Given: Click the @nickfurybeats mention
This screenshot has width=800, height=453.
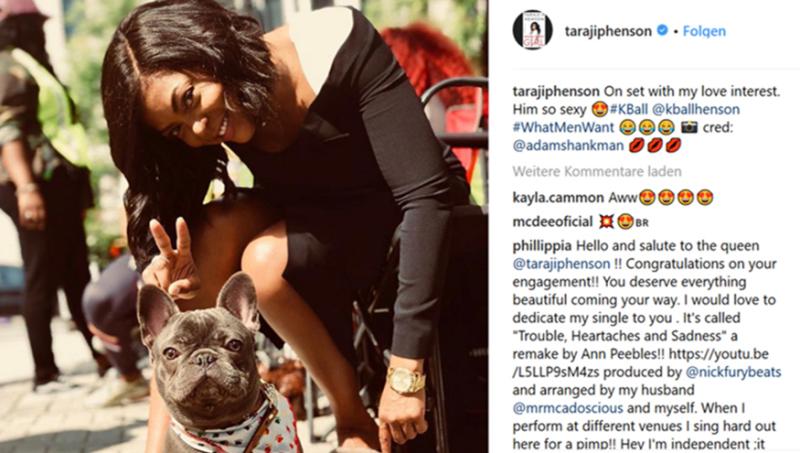Looking at the screenshot, I should pyautogui.click(x=733, y=372).
